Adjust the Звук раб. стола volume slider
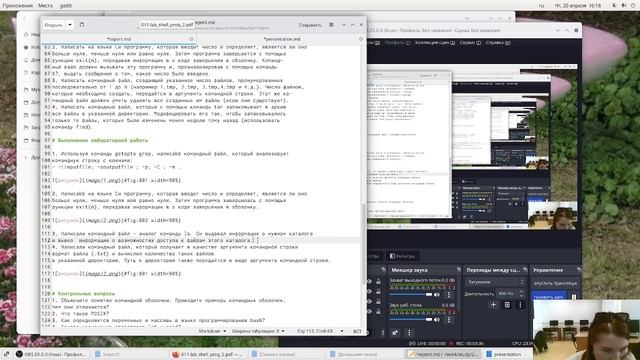The height and width of the screenshot is (360, 640). pos(410,320)
